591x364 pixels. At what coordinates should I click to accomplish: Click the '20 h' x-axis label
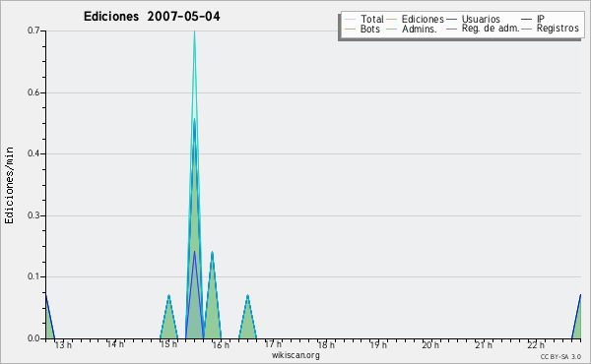click(x=430, y=344)
